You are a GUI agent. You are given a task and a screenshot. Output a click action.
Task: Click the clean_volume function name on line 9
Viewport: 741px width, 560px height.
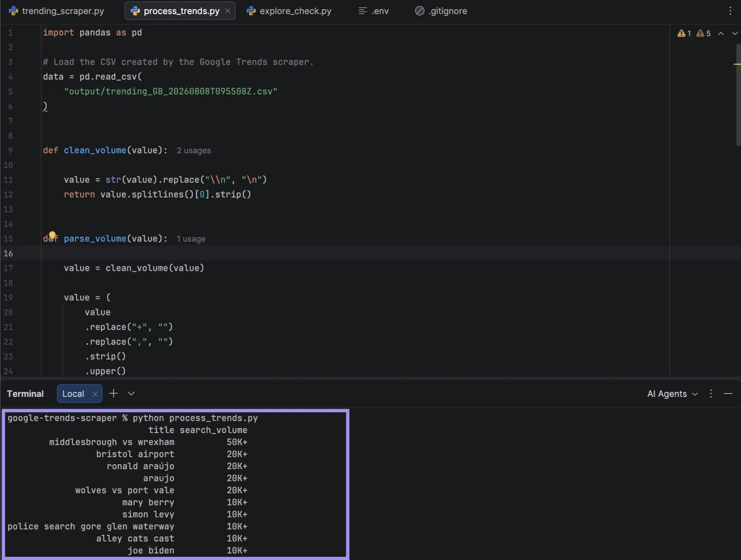pos(95,150)
